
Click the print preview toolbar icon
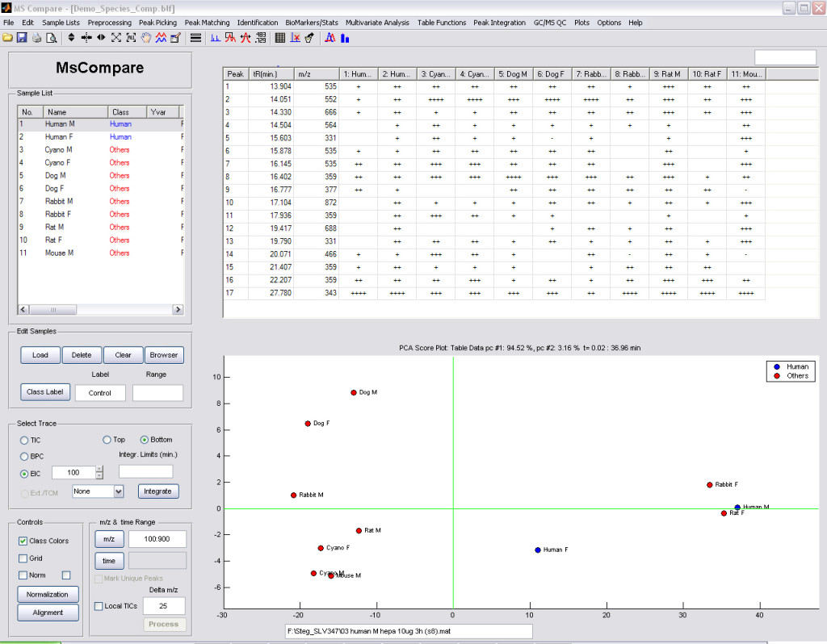tap(49, 38)
